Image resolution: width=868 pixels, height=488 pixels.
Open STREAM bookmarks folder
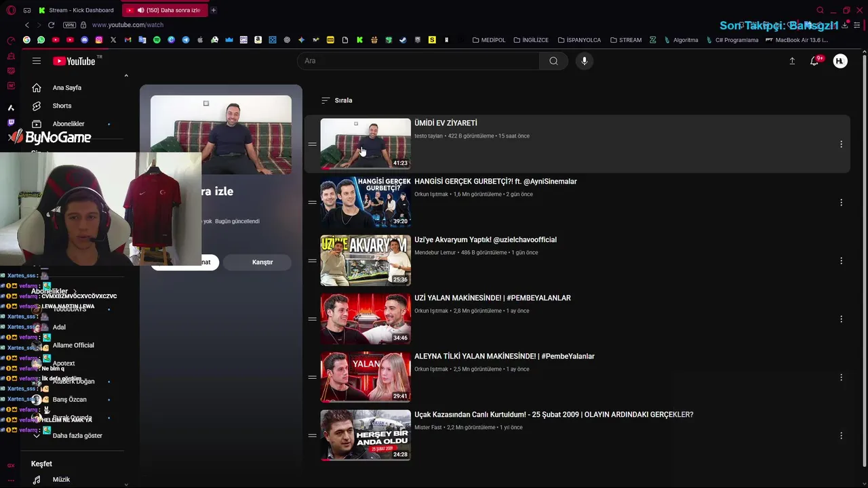click(x=626, y=40)
